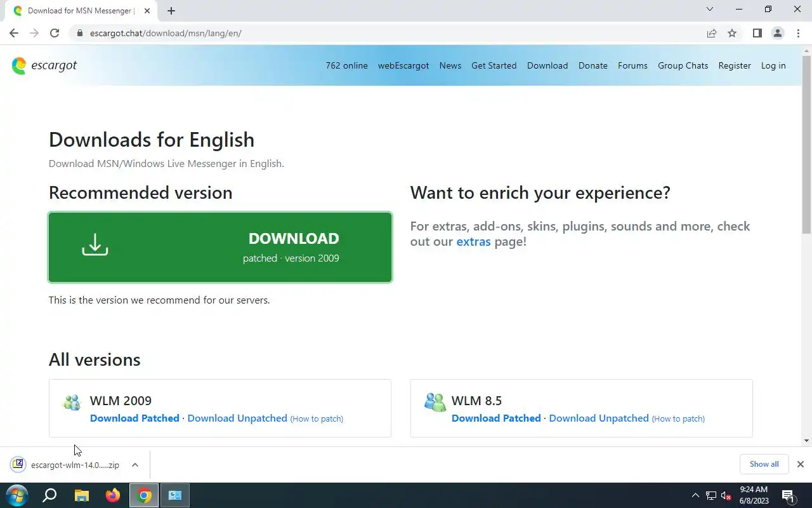Close the downloads bar
This screenshot has height=508, width=812.
click(800, 464)
